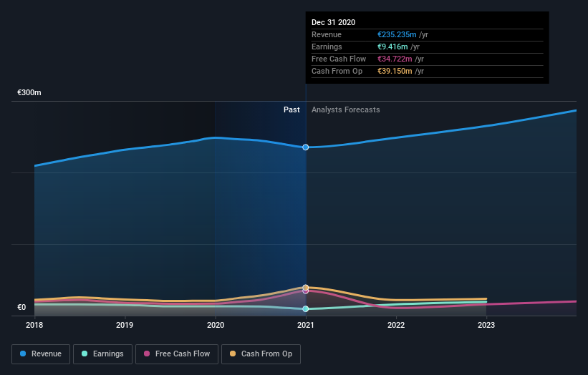Click the Cash From Op data point at 2021
This screenshot has width=588, height=375.
(x=306, y=288)
